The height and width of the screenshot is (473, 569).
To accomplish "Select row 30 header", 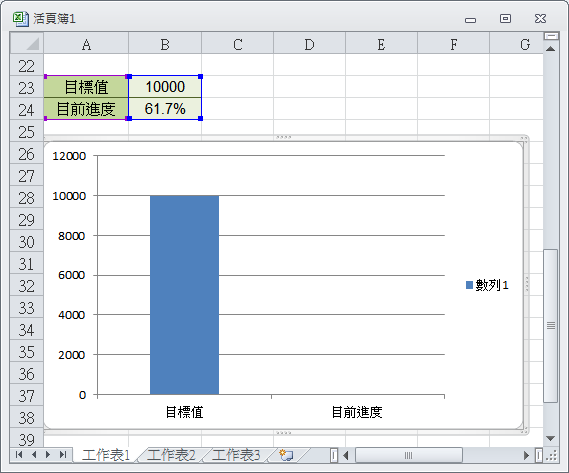I will point(26,241).
